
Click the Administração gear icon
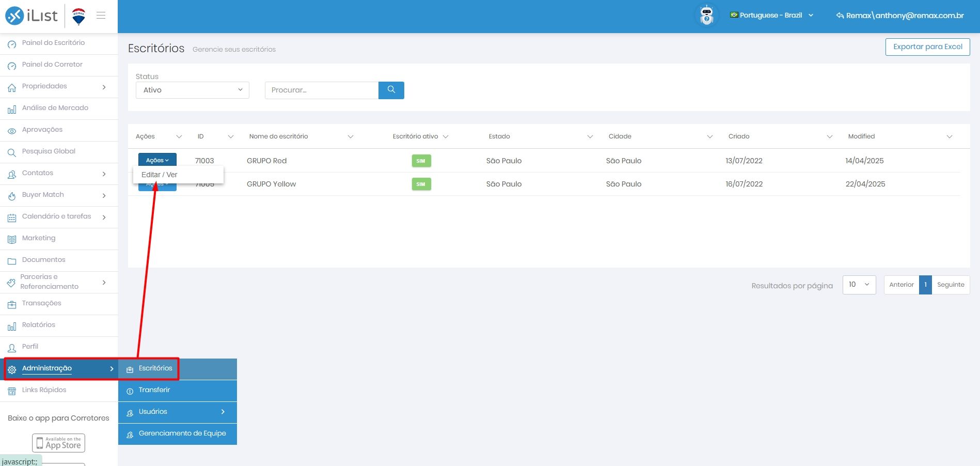tap(12, 369)
